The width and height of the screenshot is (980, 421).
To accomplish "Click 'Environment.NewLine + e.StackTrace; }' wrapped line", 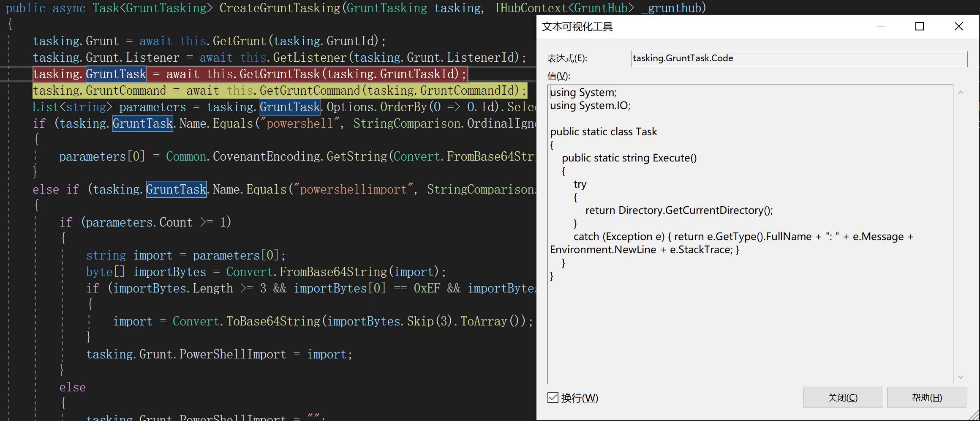I will coord(645,249).
